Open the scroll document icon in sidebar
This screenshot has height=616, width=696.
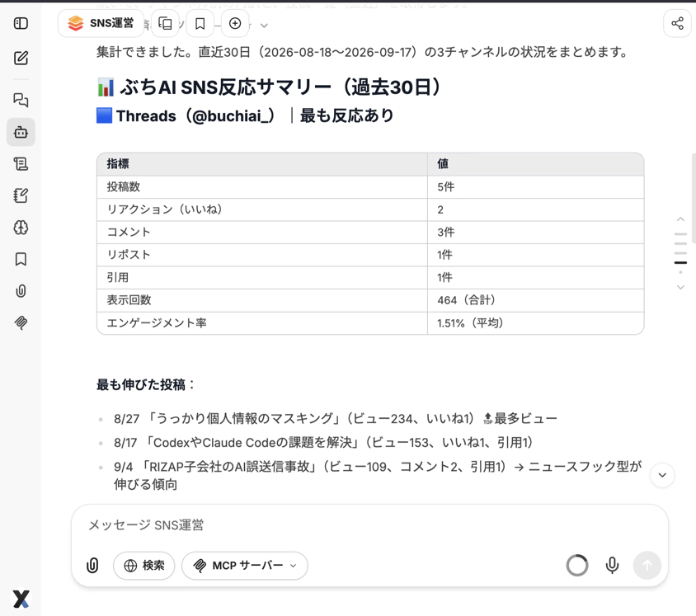[21, 164]
